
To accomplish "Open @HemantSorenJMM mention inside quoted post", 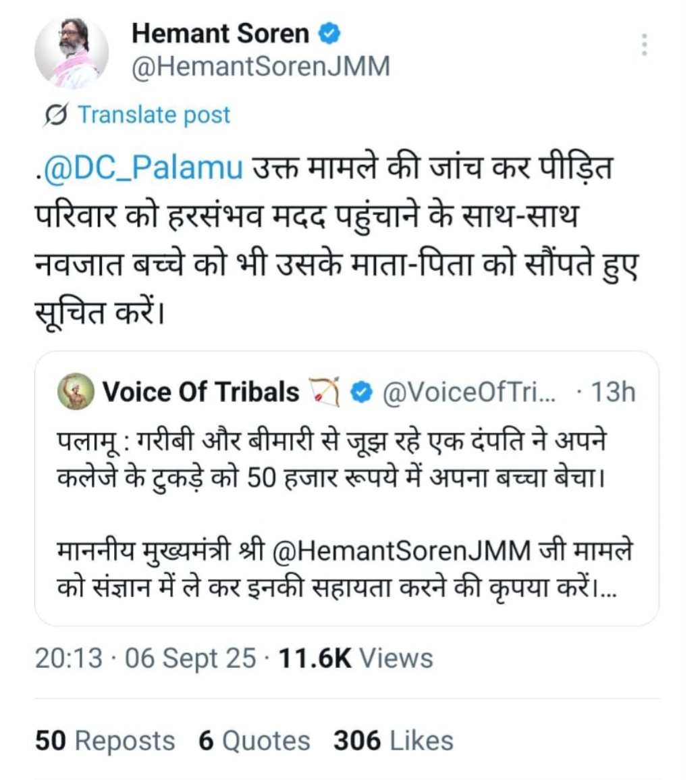I will [x=402, y=551].
